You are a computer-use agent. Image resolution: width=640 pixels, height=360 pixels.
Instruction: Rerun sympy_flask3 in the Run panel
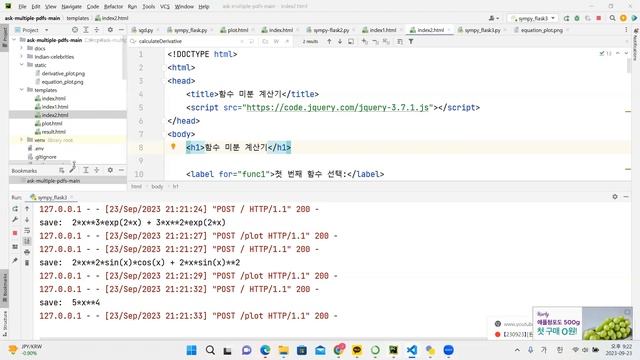pos(15,209)
